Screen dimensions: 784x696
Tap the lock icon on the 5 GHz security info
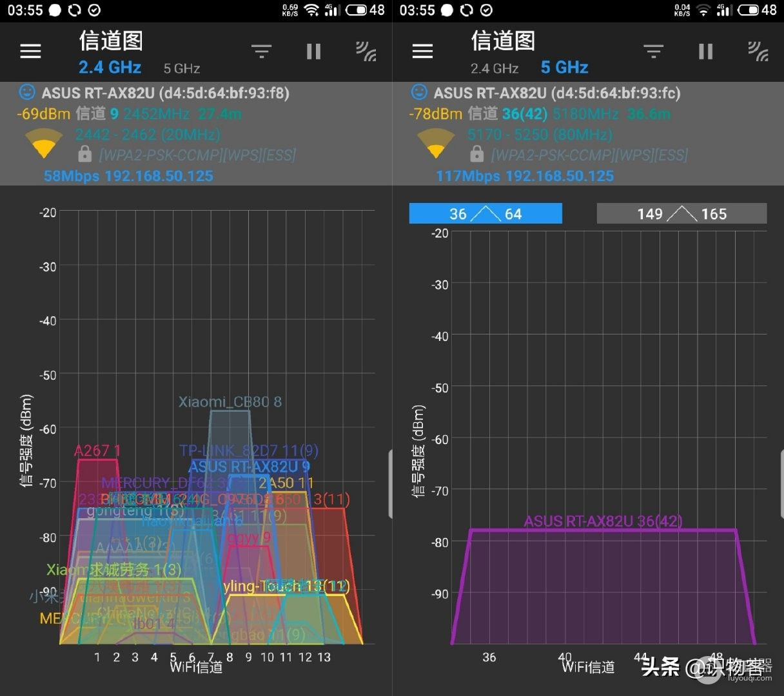(x=477, y=155)
